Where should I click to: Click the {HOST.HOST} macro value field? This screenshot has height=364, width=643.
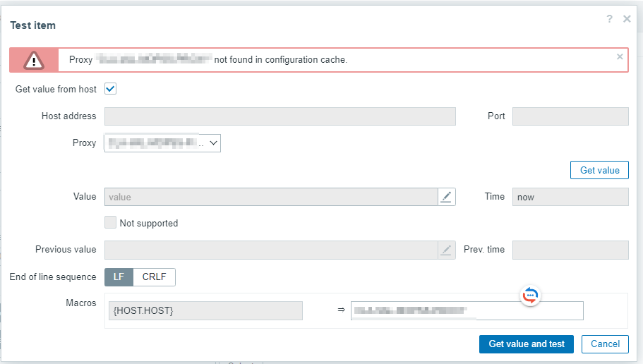pyautogui.click(x=467, y=311)
